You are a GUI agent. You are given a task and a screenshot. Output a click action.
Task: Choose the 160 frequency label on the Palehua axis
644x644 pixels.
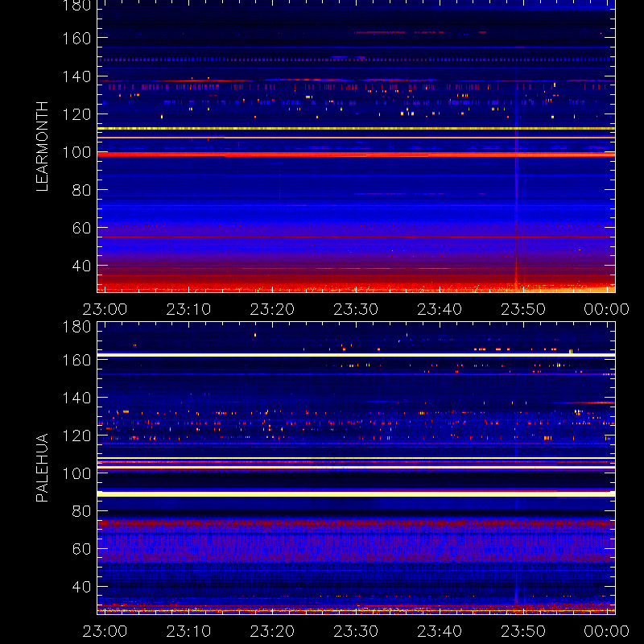tap(76, 360)
